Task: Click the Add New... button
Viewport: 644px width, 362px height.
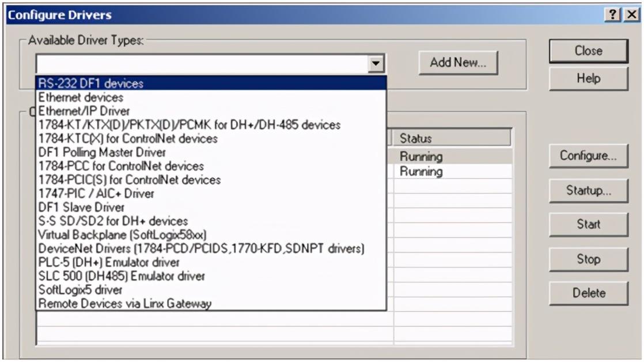Action: (458, 63)
